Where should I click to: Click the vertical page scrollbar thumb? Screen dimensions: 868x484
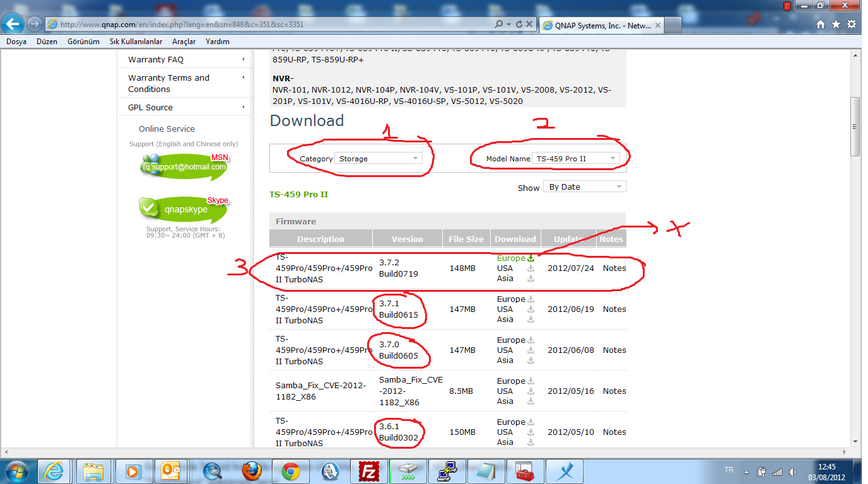[x=855, y=127]
